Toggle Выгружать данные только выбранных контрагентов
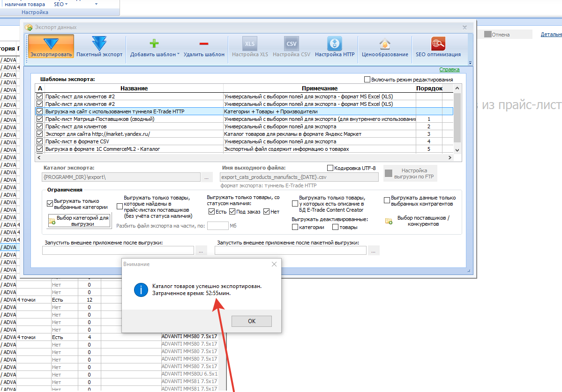The width and height of the screenshot is (562, 392). (x=387, y=200)
